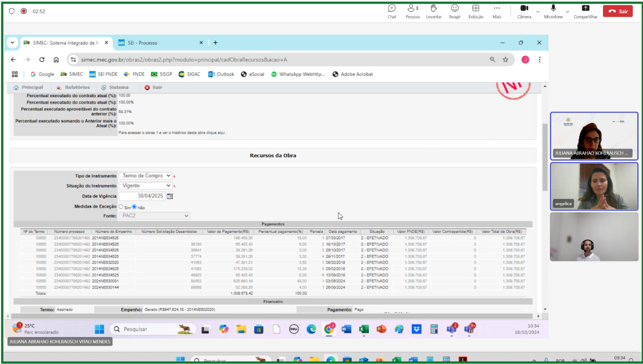Raise hand with Levantar button
Image resolution: width=643 pixels, height=364 pixels.
(x=433, y=8)
